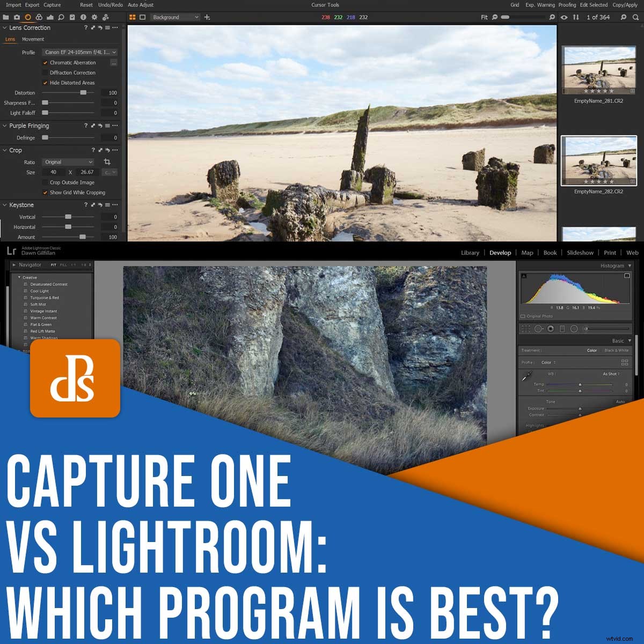Collapse the Histogram panel

[x=630, y=265]
